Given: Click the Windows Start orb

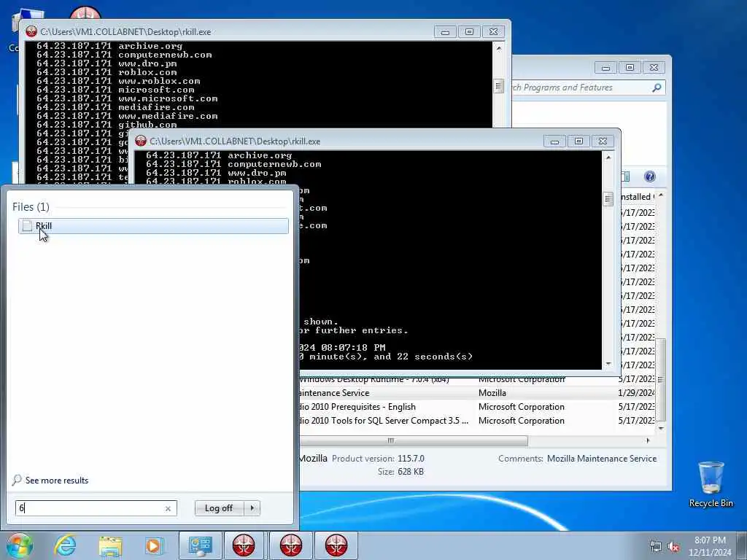Looking at the screenshot, I should (20, 545).
